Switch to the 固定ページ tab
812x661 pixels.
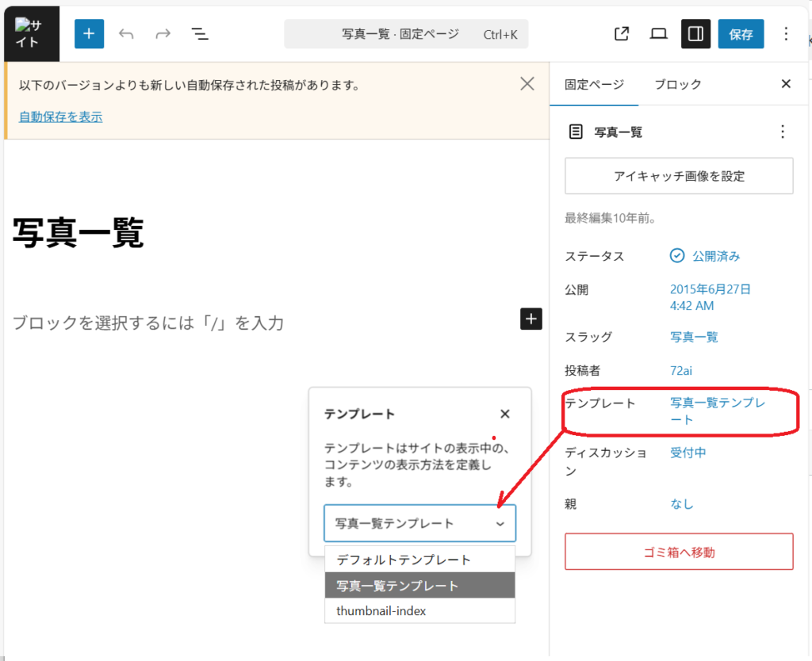tap(594, 84)
